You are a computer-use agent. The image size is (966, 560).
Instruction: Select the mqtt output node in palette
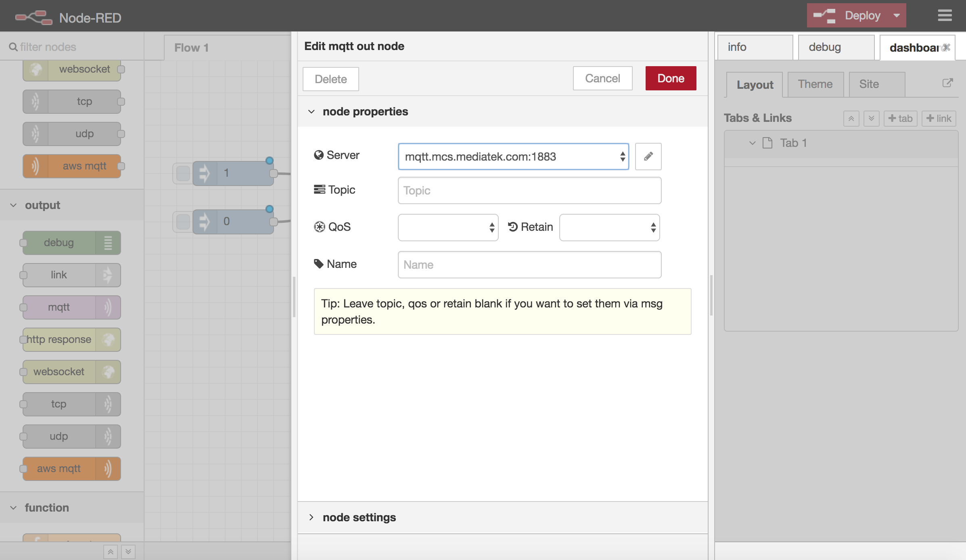[72, 307]
